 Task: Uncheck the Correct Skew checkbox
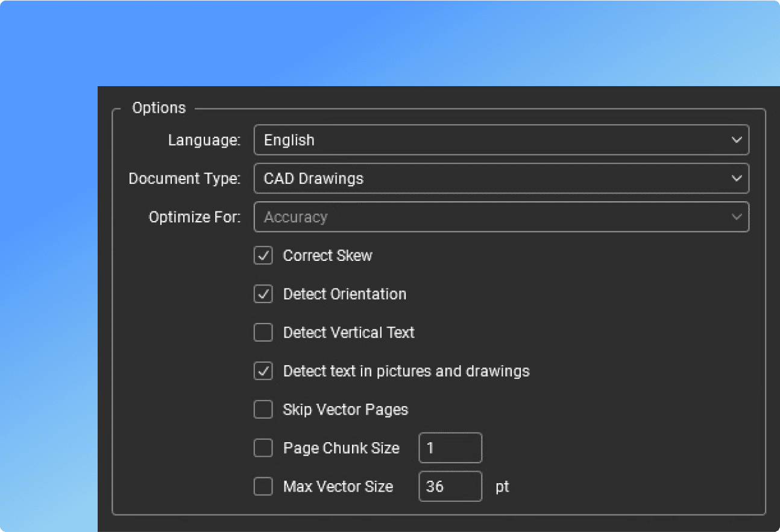coord(263,255)
